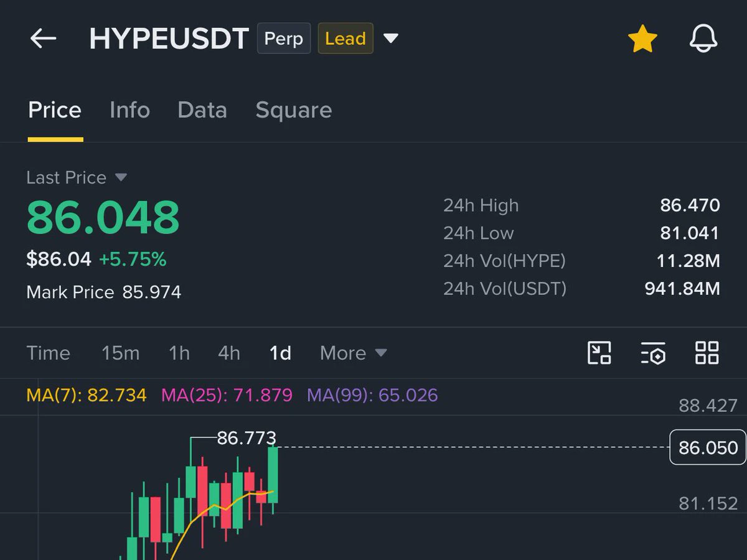
Task: Expand the Last Price dropdown
Action: pyautogui.click(x=77, y=178)
